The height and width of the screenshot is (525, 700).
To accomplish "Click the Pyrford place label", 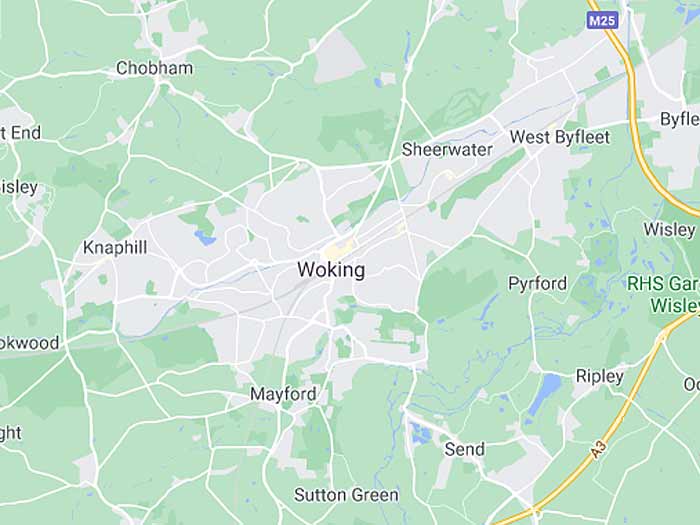I will coord(538,283).
